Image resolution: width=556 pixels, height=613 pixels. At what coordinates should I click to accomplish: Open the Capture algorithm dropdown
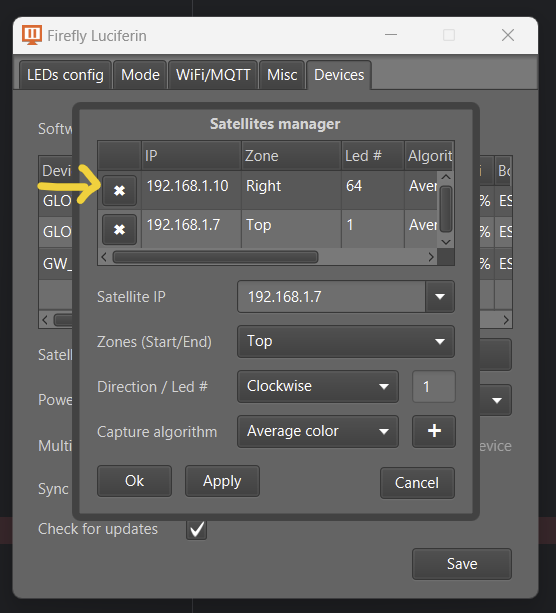click(318, 431)
